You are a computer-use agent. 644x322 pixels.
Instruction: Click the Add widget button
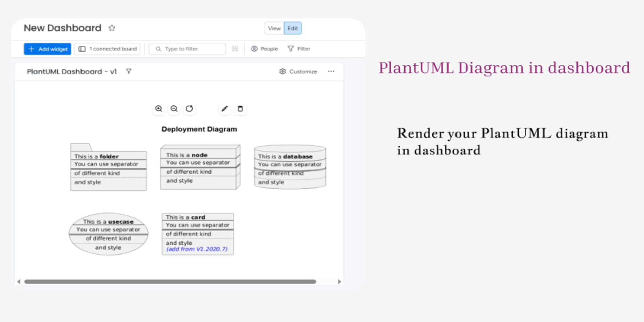coord(47,49)
